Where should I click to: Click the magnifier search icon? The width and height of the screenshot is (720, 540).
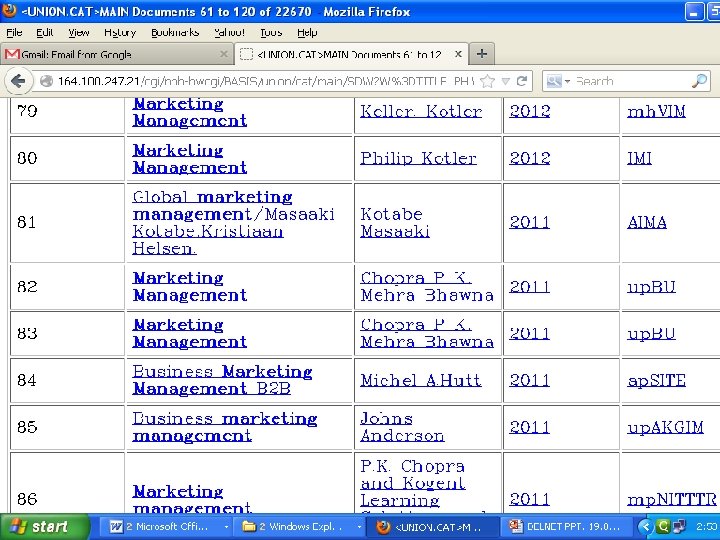point(699,81)
